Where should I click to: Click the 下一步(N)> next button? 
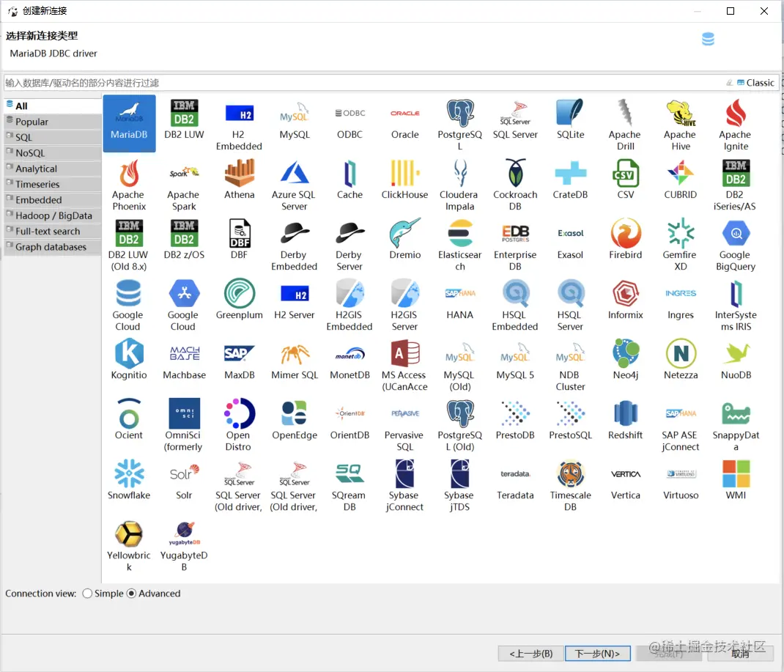click(597, 654)
